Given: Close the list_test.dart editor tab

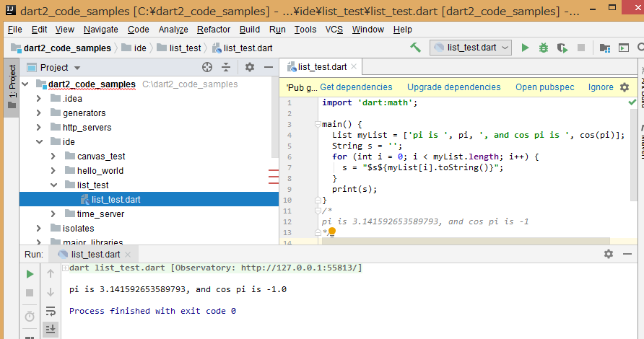Looking at the screenshot, I should pyautogui.click(x=354, y=66).
